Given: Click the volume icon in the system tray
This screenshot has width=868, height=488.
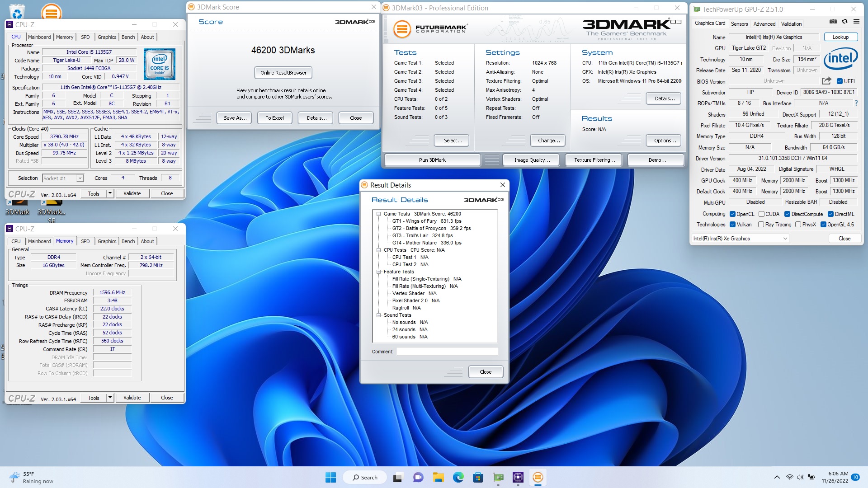Looking at the screenshot, I should pos(800,477).
